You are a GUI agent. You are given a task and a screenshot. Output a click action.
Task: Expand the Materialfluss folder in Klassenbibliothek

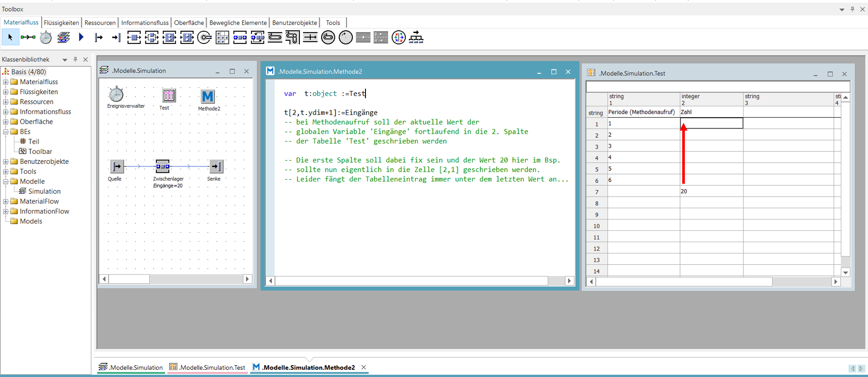coord(6,82)
